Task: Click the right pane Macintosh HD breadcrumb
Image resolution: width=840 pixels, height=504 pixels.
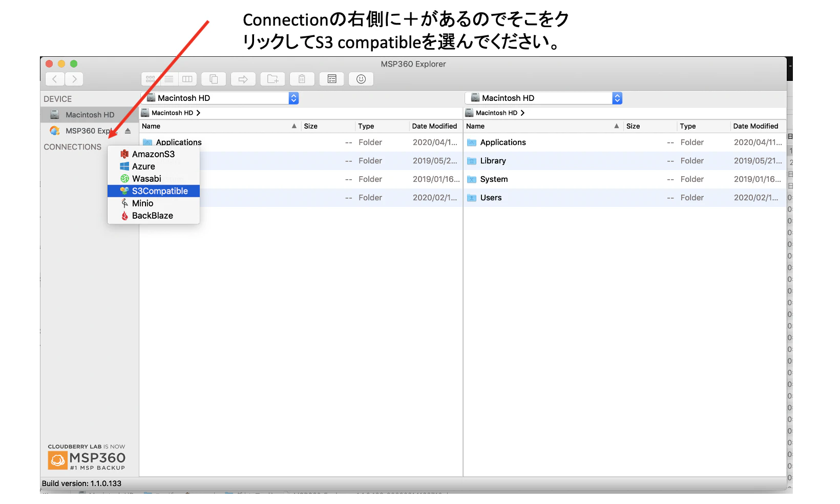Action: coord(492,113)
